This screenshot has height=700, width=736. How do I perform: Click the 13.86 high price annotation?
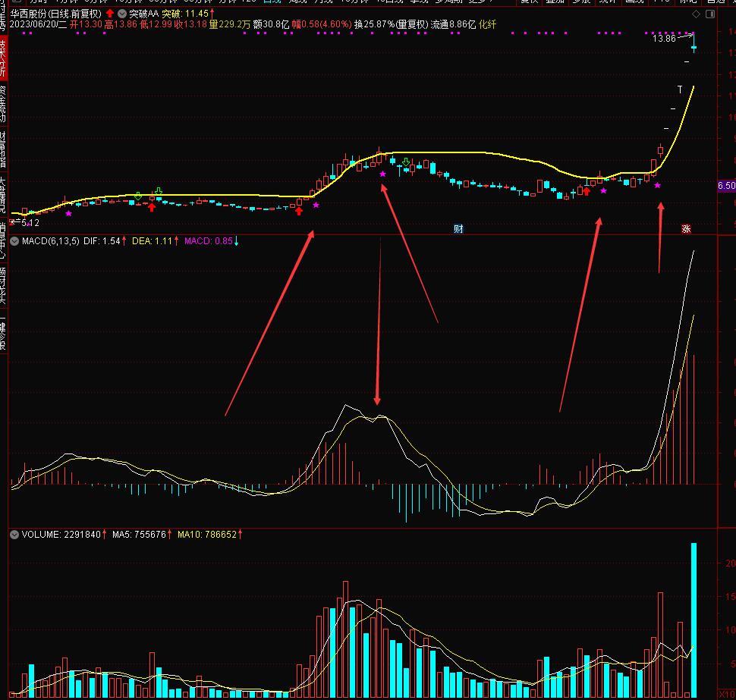click(664, 39)
